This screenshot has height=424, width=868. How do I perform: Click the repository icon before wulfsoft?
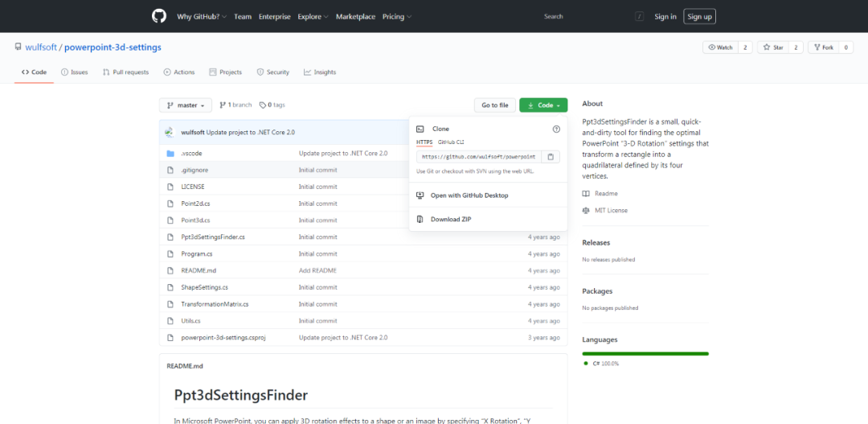18,47
